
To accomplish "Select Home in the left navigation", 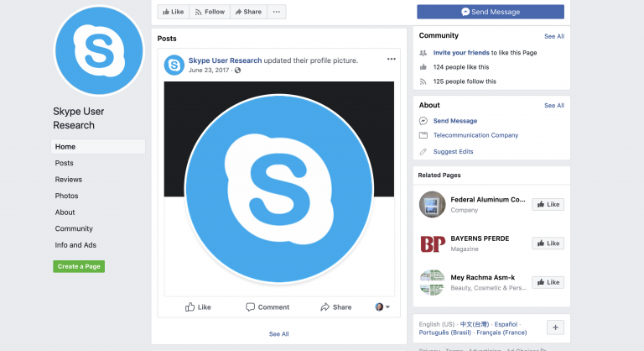I will click(x=98, y=146).
